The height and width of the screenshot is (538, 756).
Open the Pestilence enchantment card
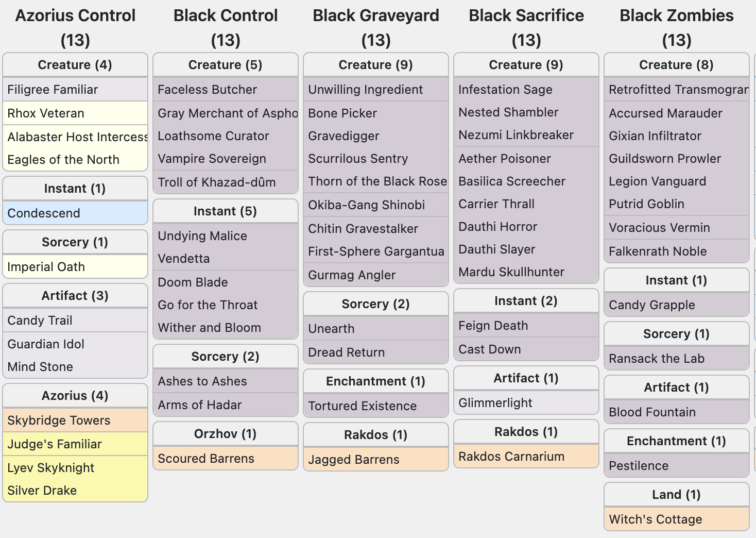[639, 466]
